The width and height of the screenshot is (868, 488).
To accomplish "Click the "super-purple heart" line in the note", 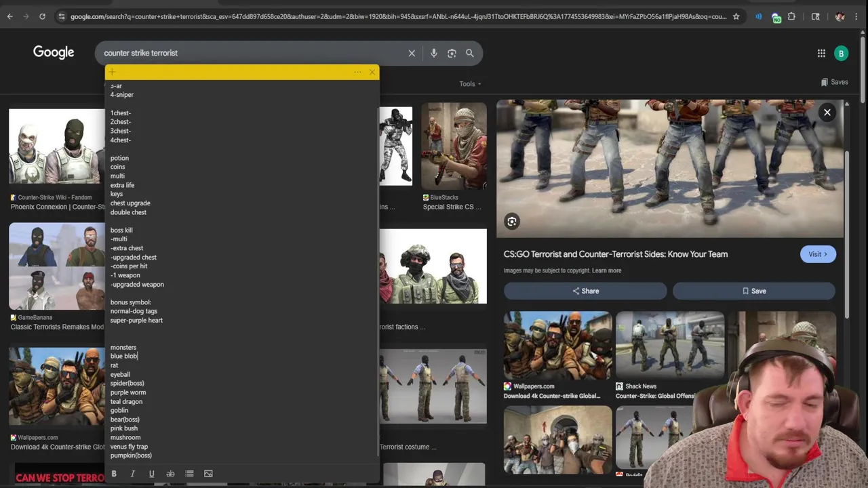I will tap(136, 320).
